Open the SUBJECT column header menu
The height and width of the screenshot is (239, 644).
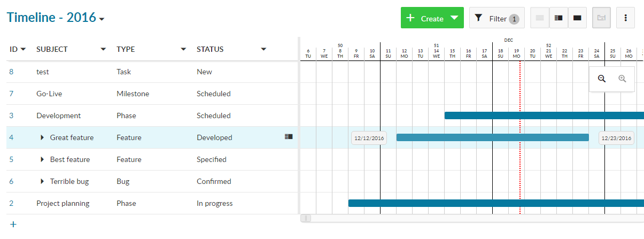point(103,49)
